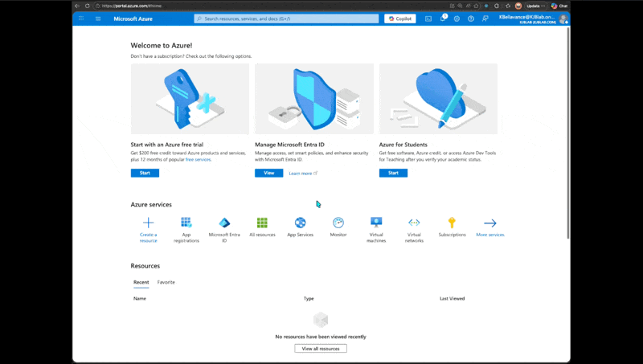Click the Last Viewed column header
The height and width of the screenshot is (364, 643).
[453, 298]
